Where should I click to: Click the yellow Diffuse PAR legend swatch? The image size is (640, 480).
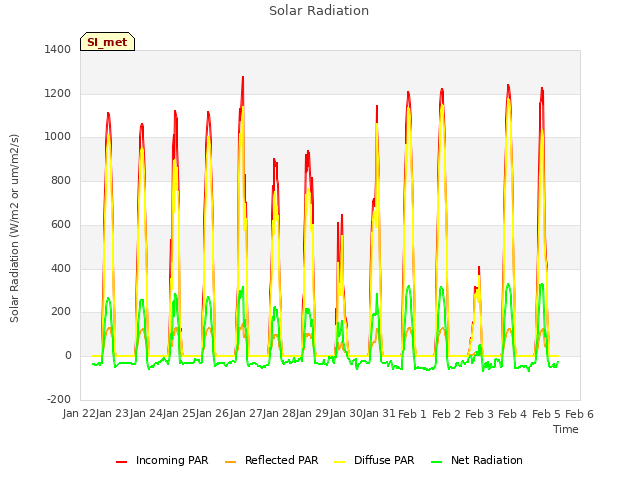tap(340, 462)
